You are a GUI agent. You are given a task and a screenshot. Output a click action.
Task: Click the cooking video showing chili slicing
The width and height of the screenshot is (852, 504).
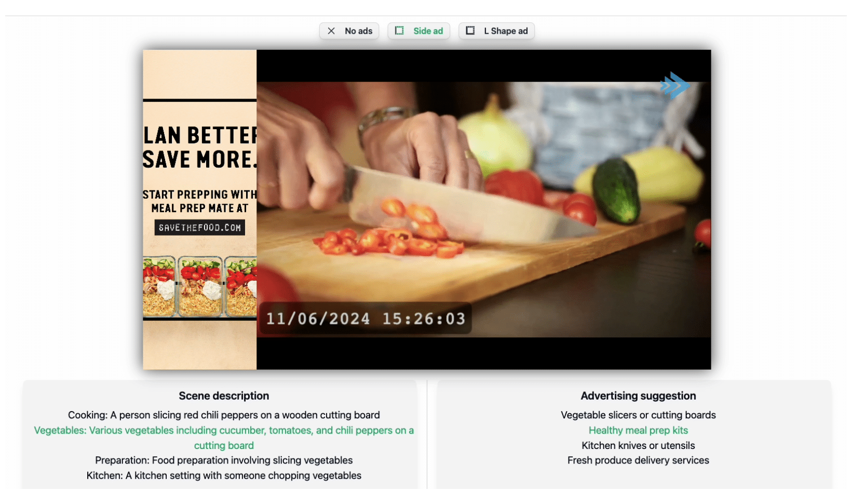tap(483, 209)
